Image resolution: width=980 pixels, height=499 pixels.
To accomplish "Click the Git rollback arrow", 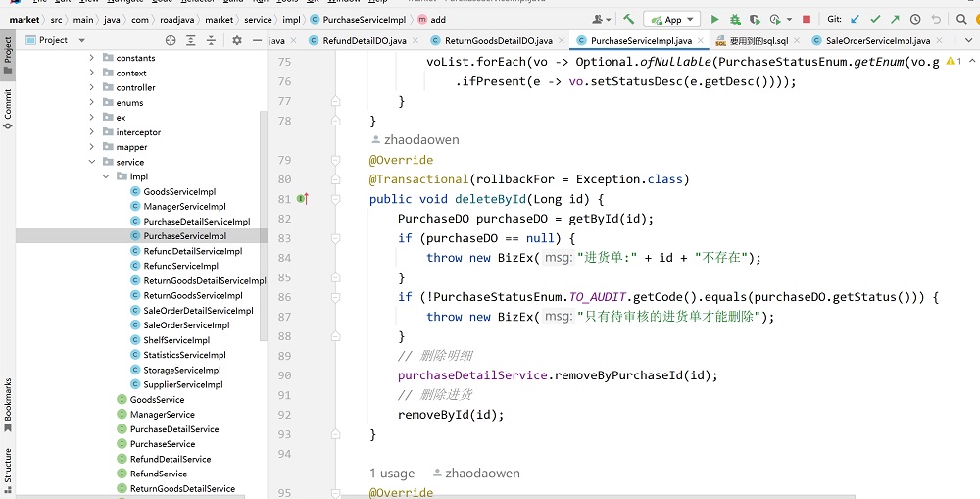I will (936, 20).
